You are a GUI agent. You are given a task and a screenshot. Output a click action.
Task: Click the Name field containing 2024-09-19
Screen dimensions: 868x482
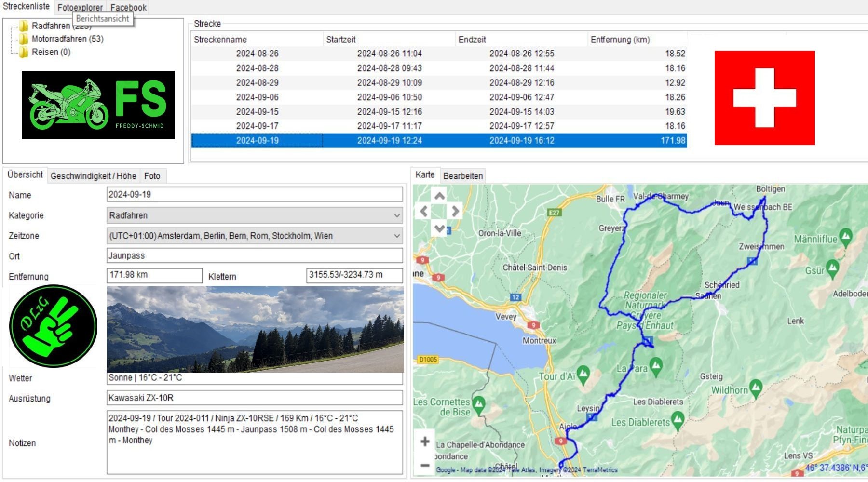pos(255,194)
